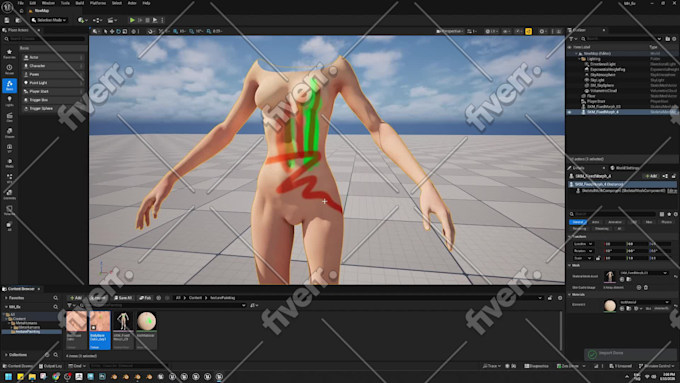Collapse the Lighting folder in Outliner

click(x=579, y=59)
